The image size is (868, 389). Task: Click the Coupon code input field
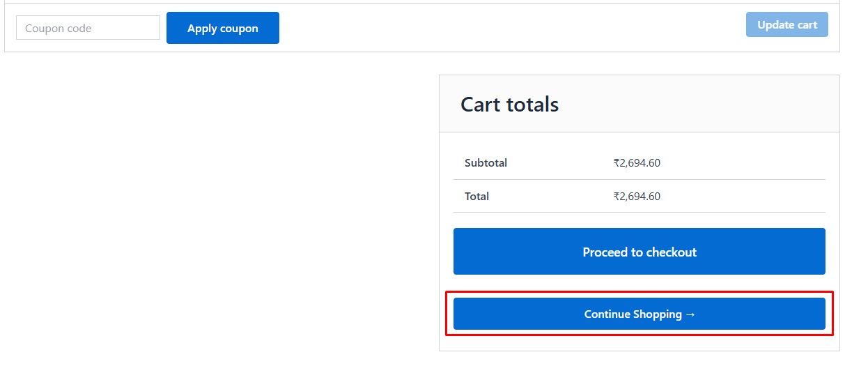point(88,29)
